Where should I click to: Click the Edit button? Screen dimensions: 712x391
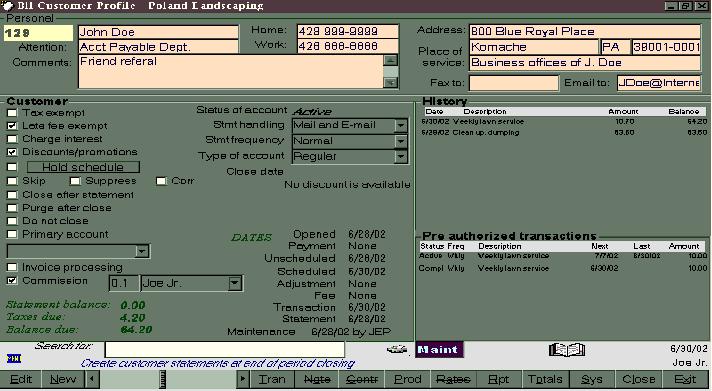21,379
